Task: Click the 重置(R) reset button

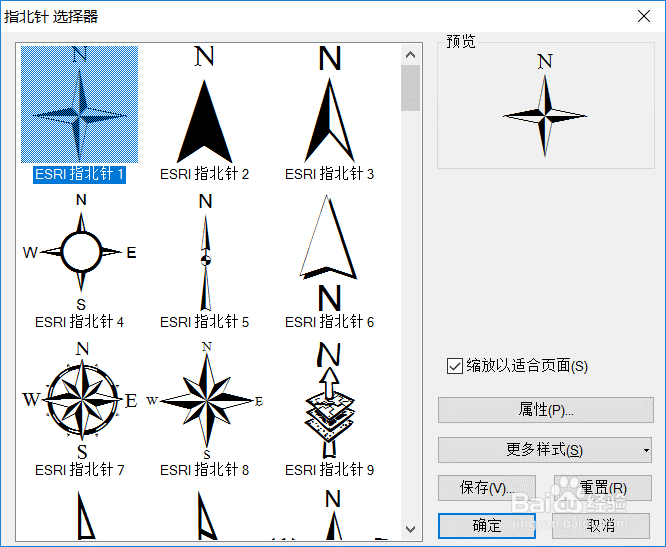Action: 603,488
